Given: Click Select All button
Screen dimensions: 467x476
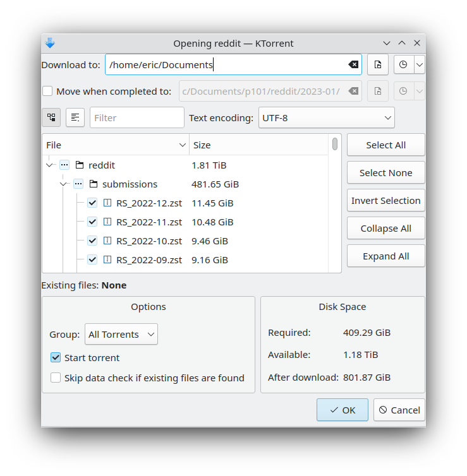Looking at the screenshot, I should point(386,145).
